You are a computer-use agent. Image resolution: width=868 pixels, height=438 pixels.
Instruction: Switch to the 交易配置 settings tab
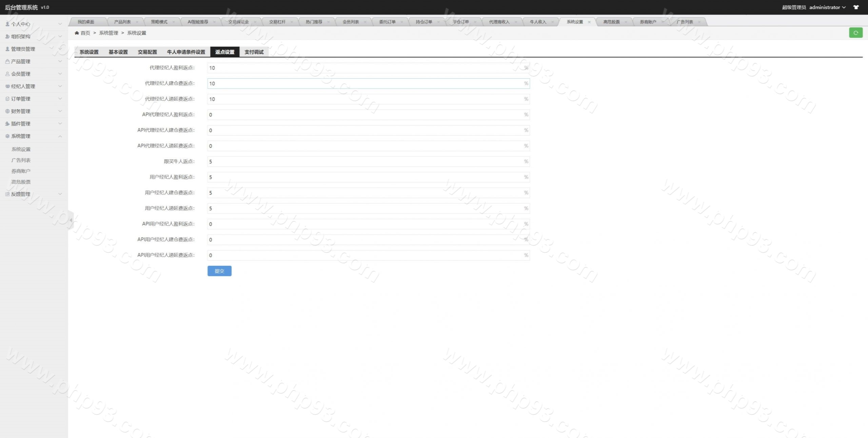tap(147, 52)
